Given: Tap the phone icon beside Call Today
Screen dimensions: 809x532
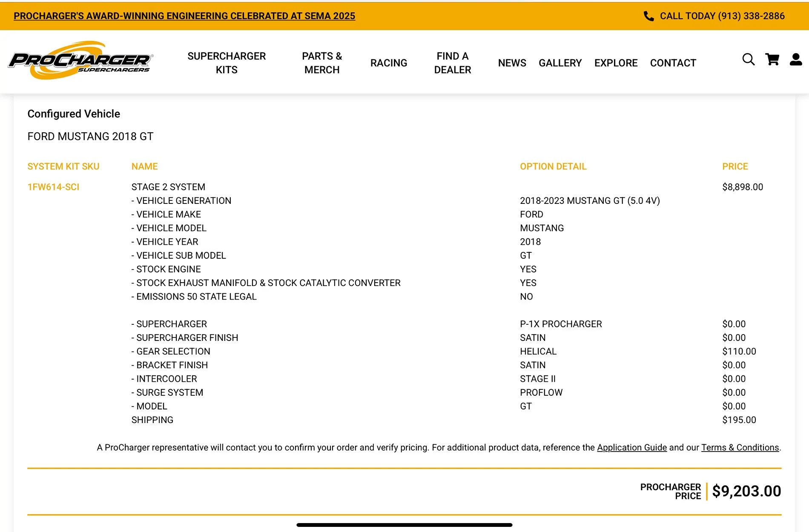Looking at the screenshot, I should [648, 16].
